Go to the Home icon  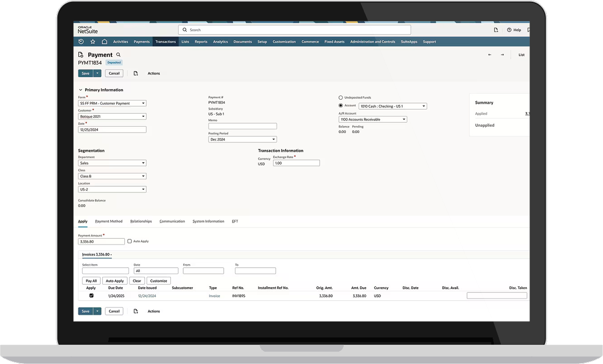tap(104, 41)
